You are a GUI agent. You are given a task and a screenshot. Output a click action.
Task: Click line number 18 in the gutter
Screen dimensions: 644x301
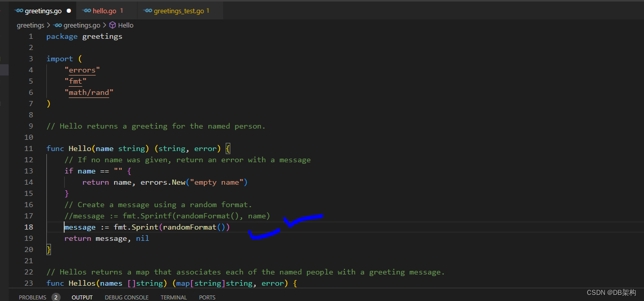(29, 227)
